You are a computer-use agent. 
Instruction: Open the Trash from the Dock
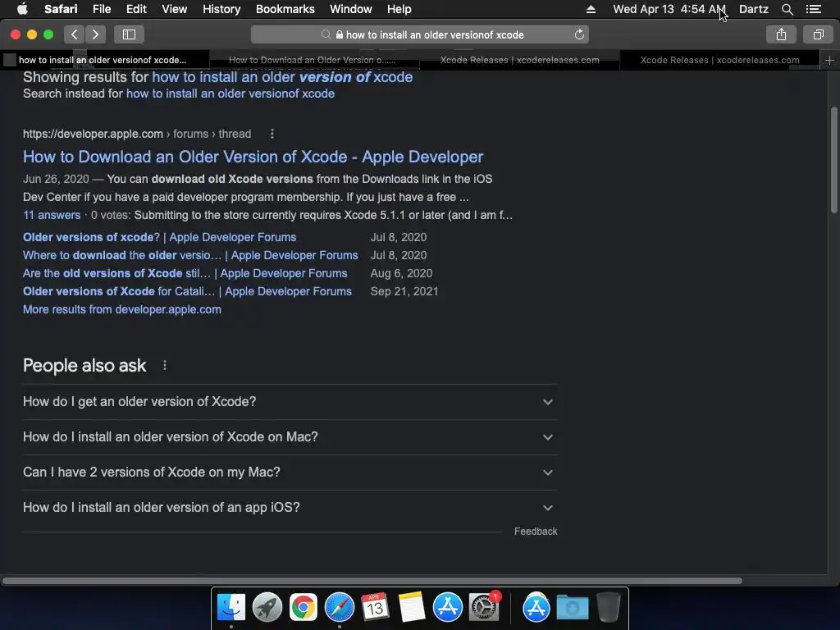(x=608, y=608)
